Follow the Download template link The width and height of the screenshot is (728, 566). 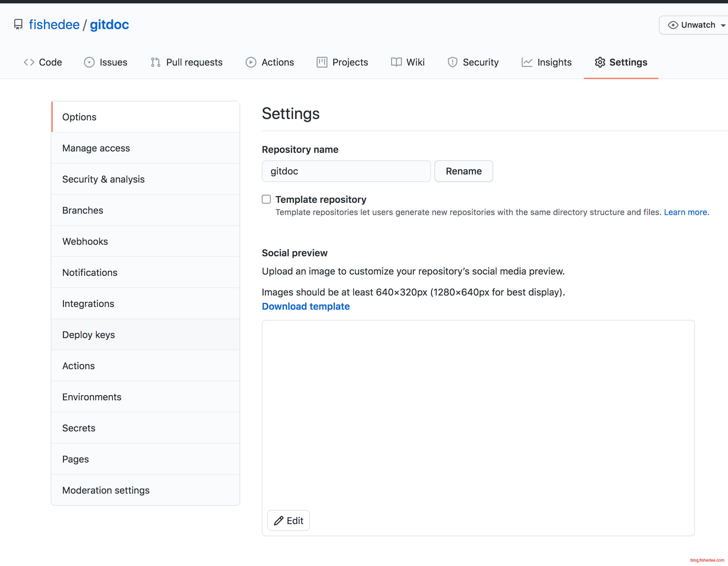[305, 306]
